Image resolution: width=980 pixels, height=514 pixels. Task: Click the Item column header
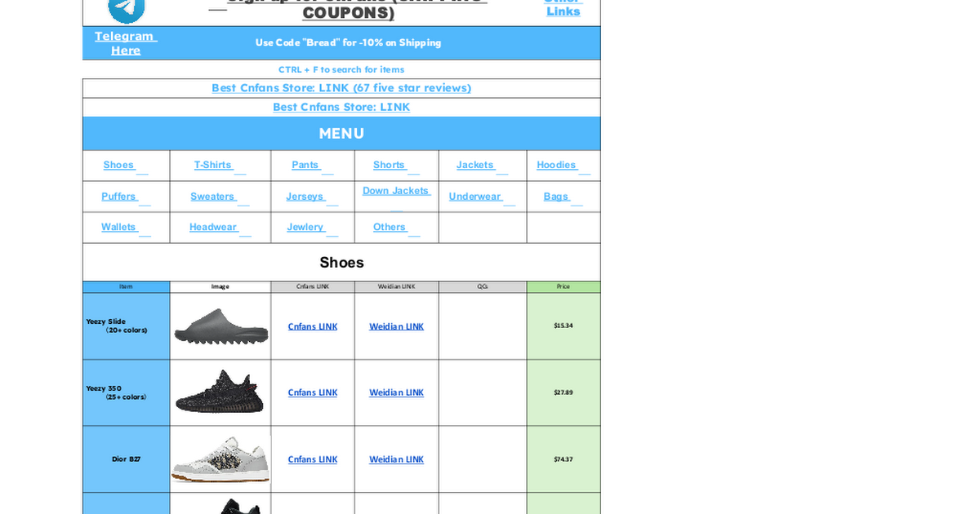(126, 287)
